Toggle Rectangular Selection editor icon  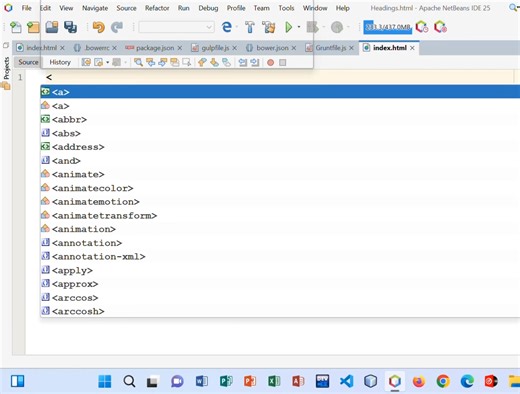pos(186,62)
